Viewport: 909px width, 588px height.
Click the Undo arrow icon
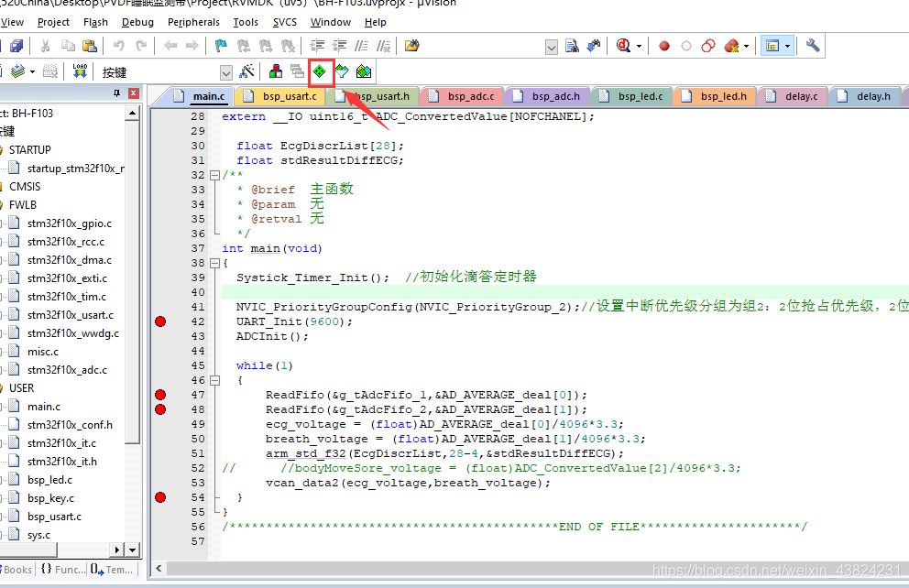pos(119,46)
